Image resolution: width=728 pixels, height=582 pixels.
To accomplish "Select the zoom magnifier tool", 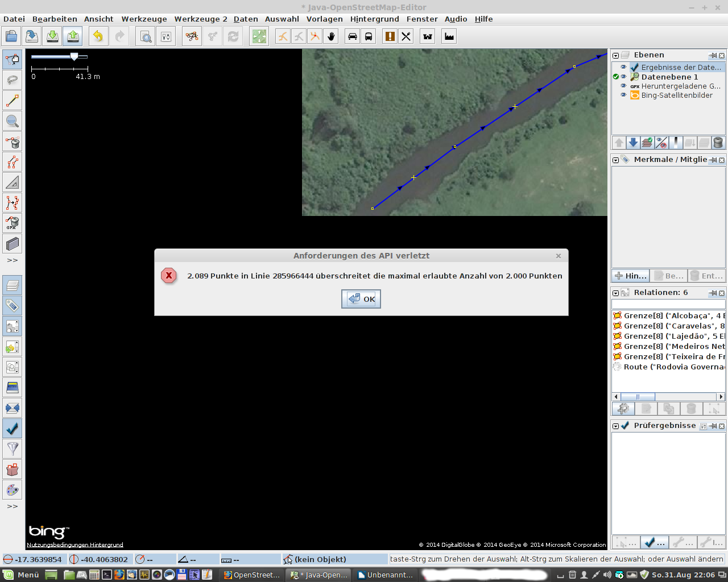I will click(x=13, y=121).
